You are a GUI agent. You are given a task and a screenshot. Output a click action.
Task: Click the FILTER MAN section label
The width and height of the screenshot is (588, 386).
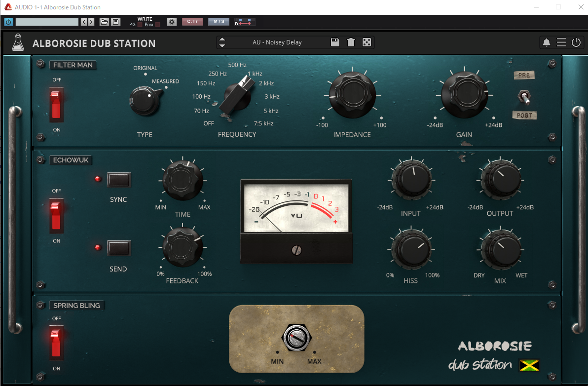click(73, 65)
